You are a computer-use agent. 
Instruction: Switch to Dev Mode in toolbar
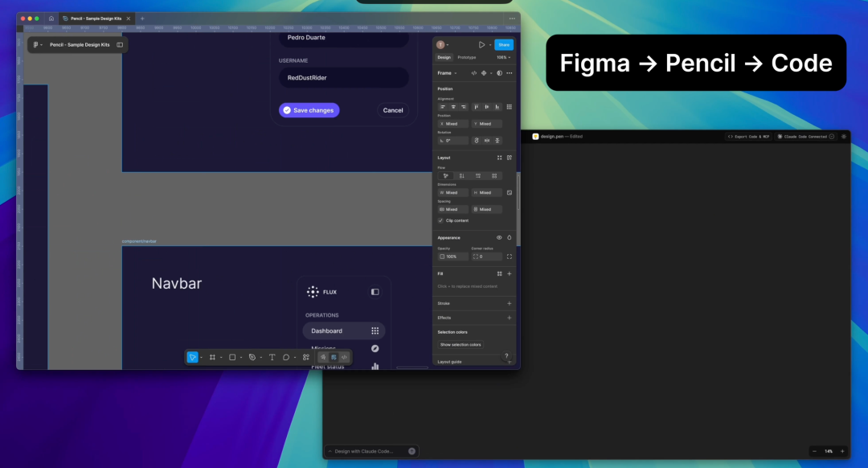[344, 357]
